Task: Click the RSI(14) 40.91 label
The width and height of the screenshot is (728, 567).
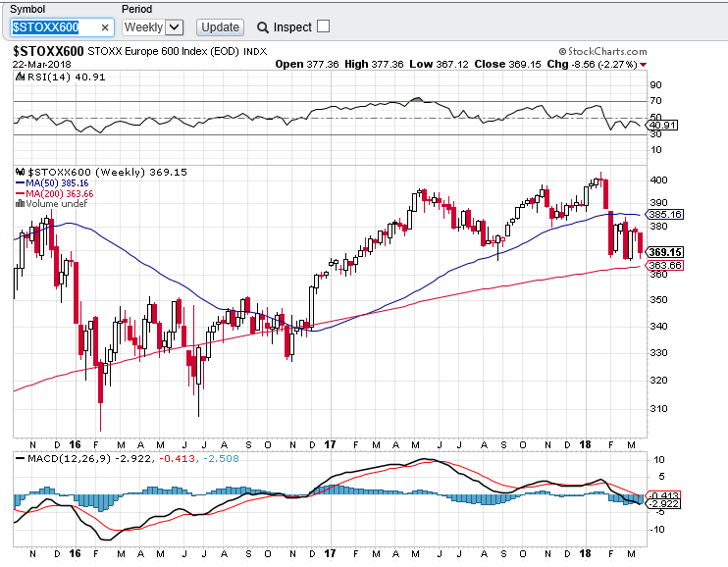Action: [67, 77]
